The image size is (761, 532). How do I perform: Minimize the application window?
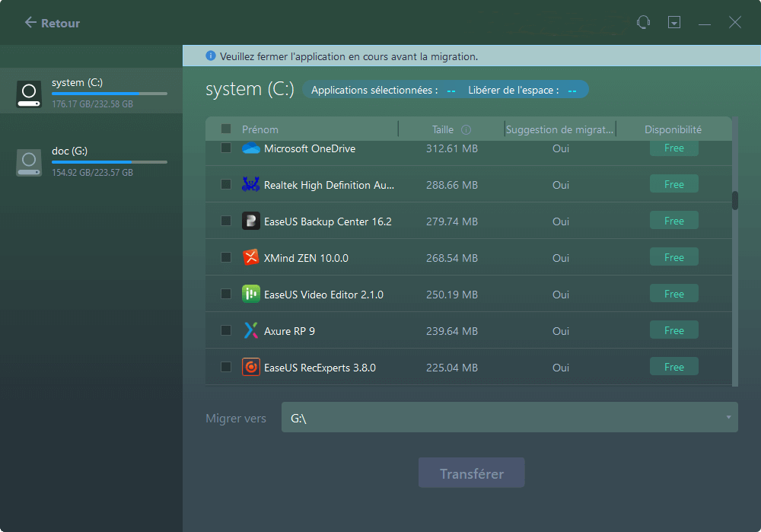point(705,23)
